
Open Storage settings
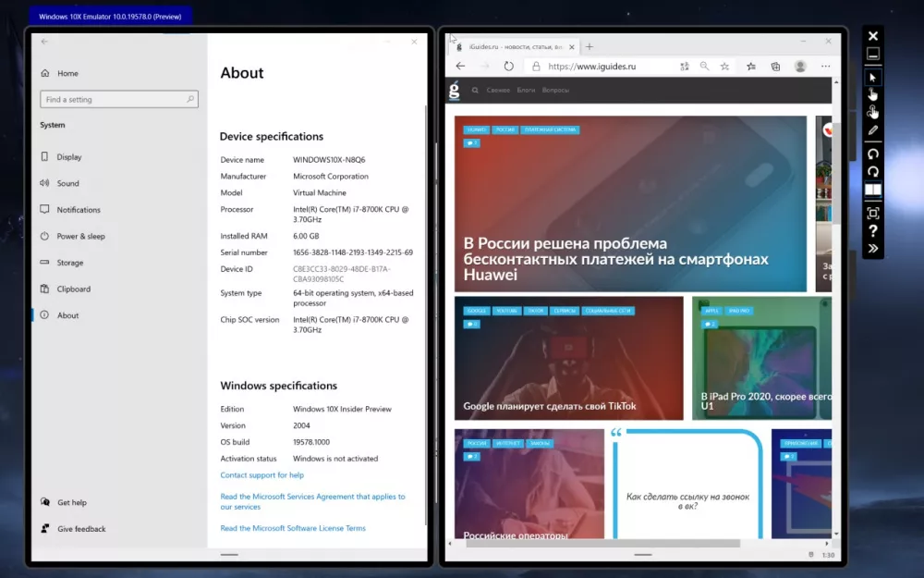point(69,263)
